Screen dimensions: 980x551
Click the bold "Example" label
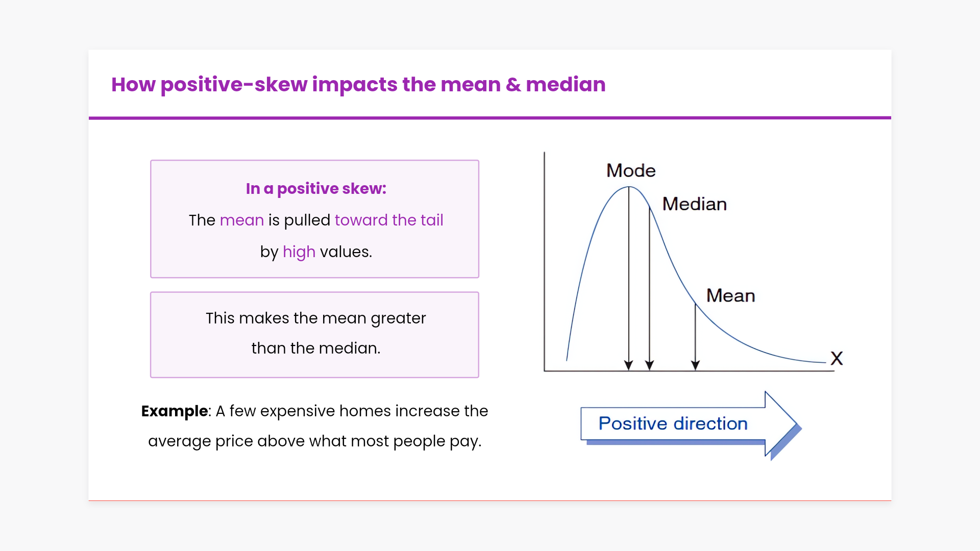click(174, 411)
